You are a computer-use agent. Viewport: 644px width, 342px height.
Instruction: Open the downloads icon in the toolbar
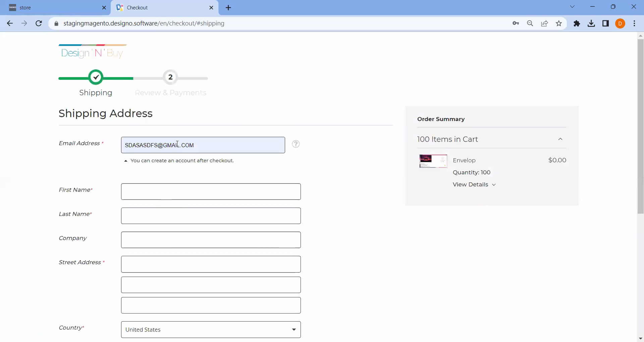(x=591, y=23)
